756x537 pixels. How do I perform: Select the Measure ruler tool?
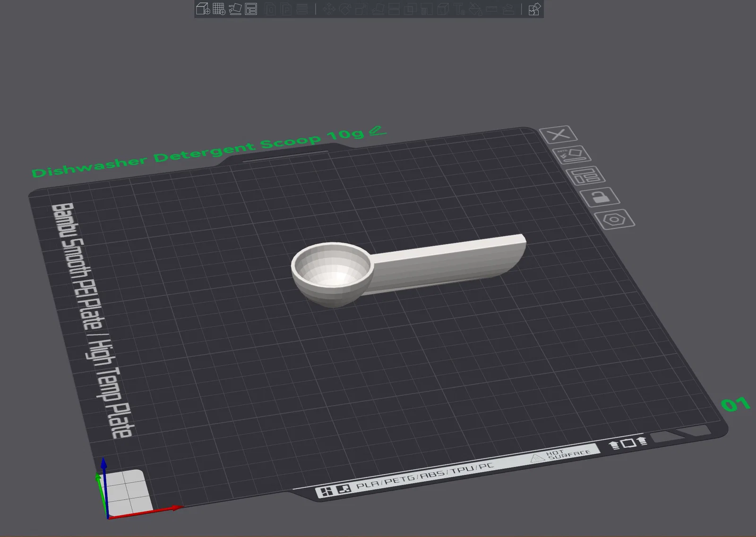point(492,9)
